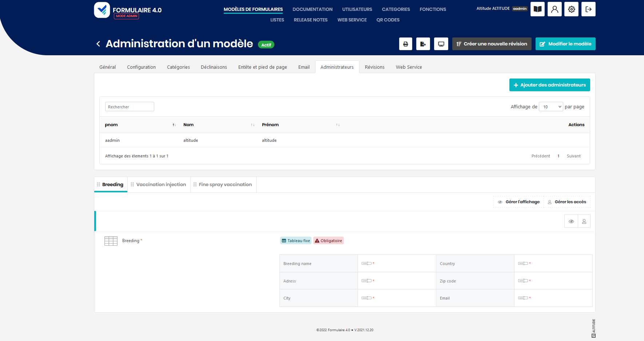
Task: Click the print icon button
Action: (x=406, y=44)
